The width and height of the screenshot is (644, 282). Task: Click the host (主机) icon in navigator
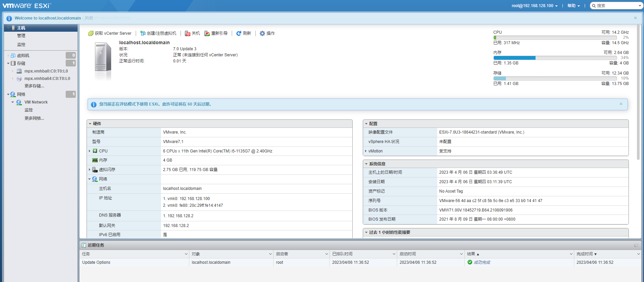pos(13,28)
